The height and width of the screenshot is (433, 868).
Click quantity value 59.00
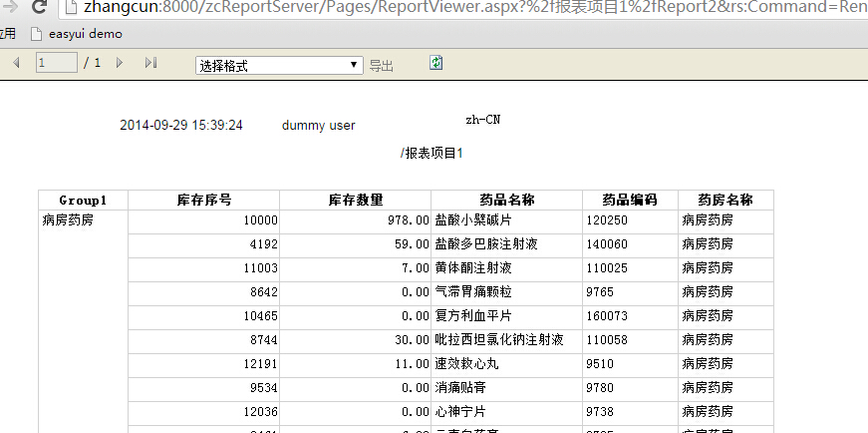[412, 244]
